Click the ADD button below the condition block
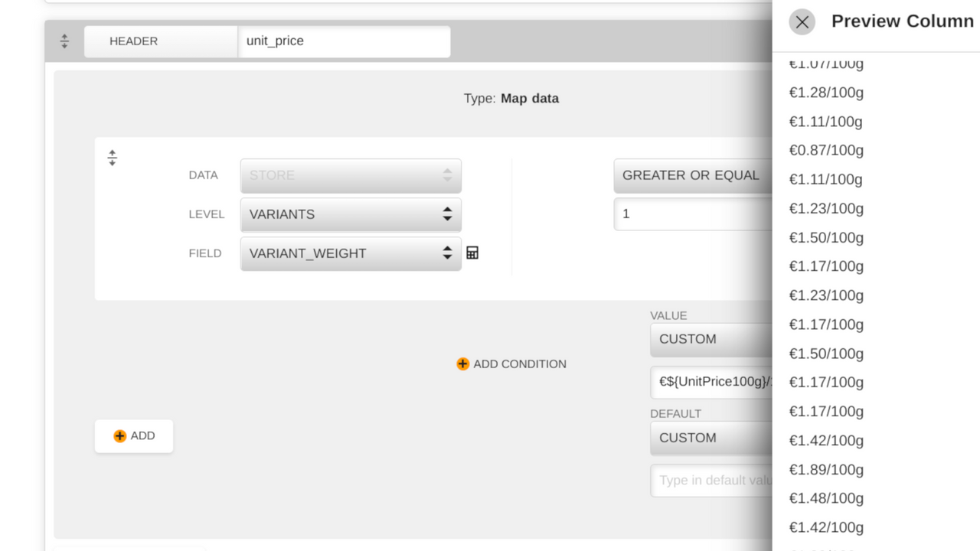Image resolution: width=980 pixels, height=551 pixels. pyautogui.click(x=133, y=435)
